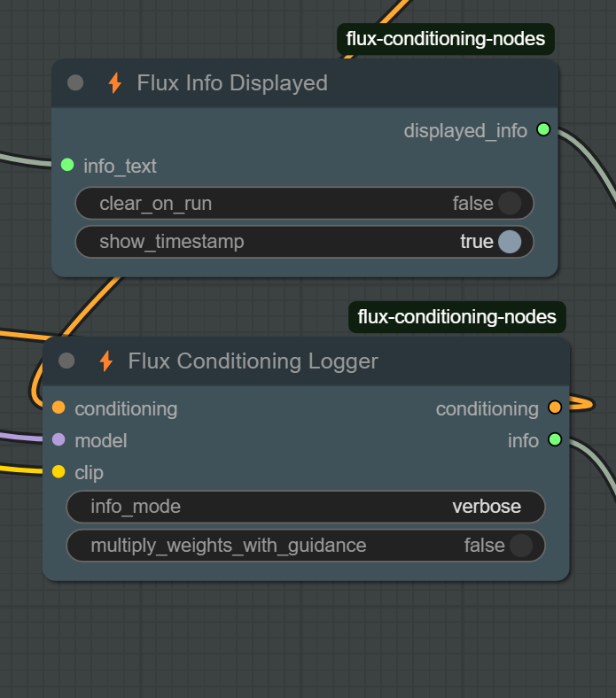The width and height of the screenshot is (616, 698).
Task: Select Flux Conditioning Logger title text
Action: pos(253,361)
